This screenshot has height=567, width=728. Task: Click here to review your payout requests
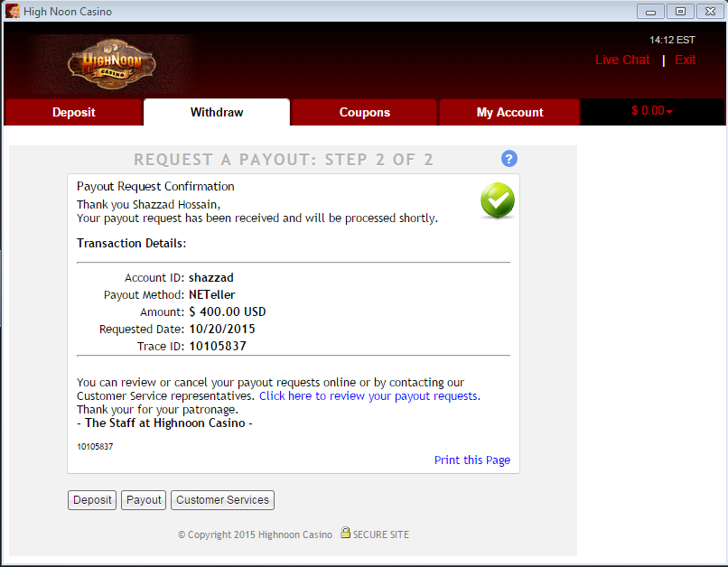point(369,395)
